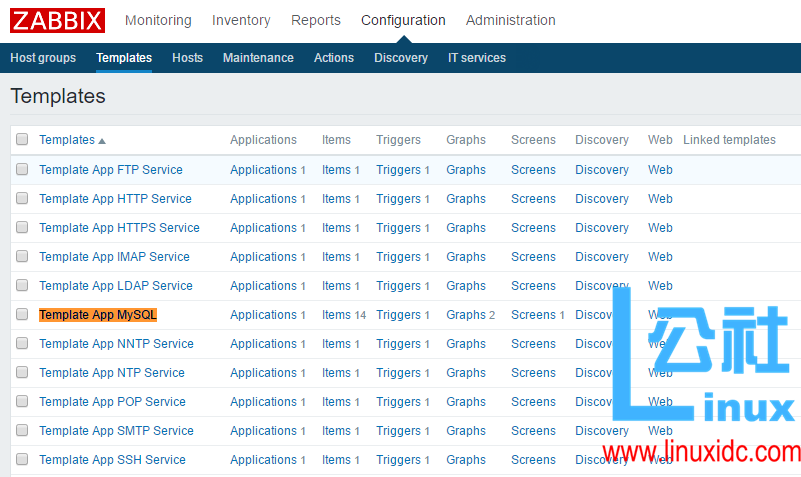The image size is (801, 477).
Task: Open highlighted Template App MySQL link
Action: 98,315
